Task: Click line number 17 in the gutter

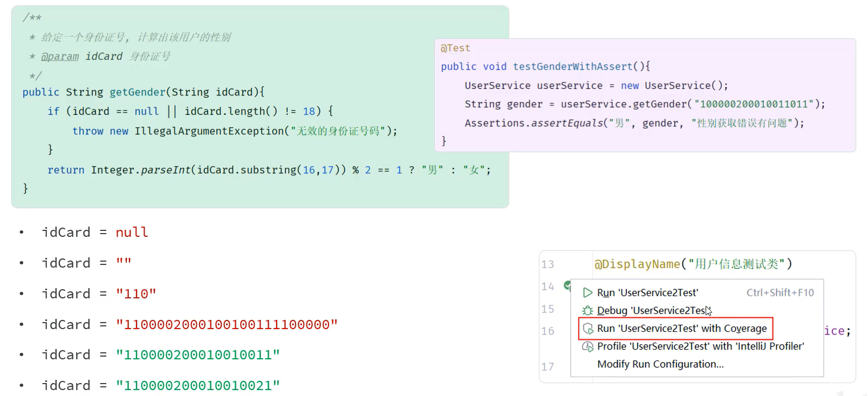Action: pos(548,367)
